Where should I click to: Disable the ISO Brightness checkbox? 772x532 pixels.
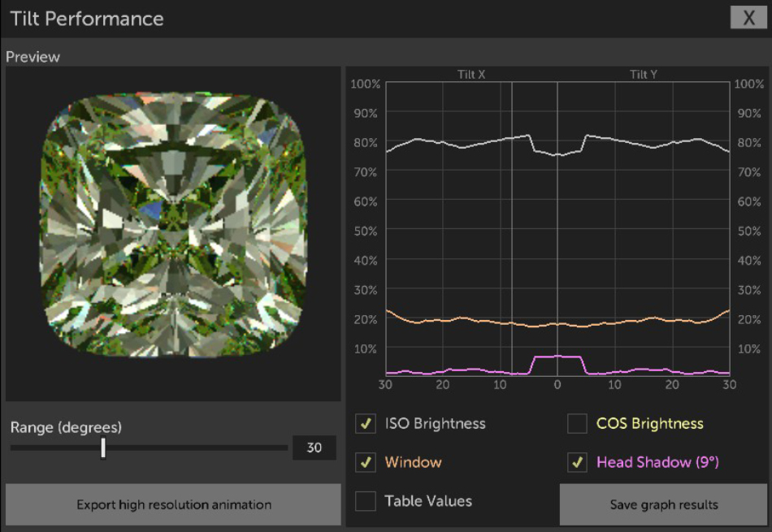tap(366, 423)
